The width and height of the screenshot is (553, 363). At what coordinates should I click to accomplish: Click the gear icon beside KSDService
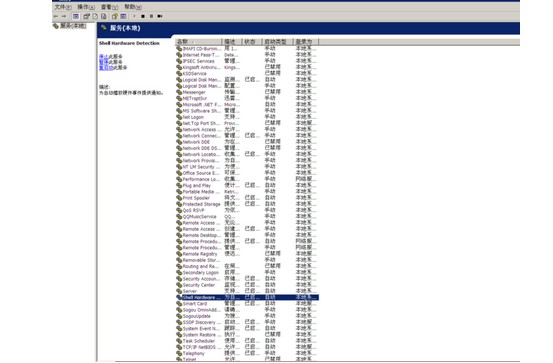[x=179, y=73]
